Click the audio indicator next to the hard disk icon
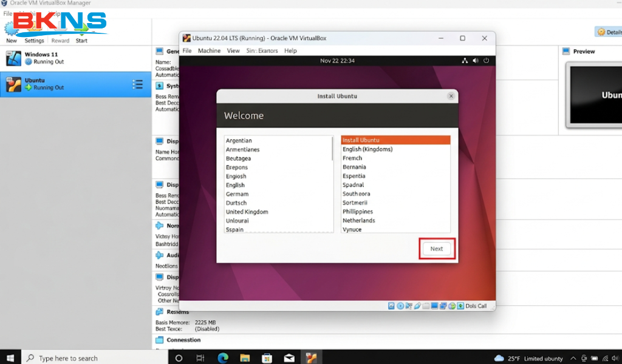 [x=409, y=306]
